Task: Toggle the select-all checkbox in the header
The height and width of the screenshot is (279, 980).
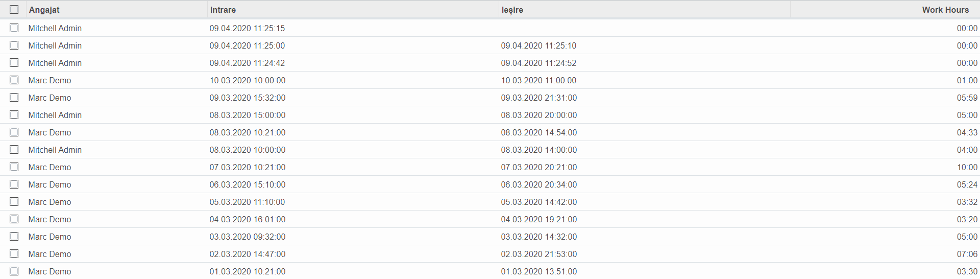Action: [x=14, y=10]
